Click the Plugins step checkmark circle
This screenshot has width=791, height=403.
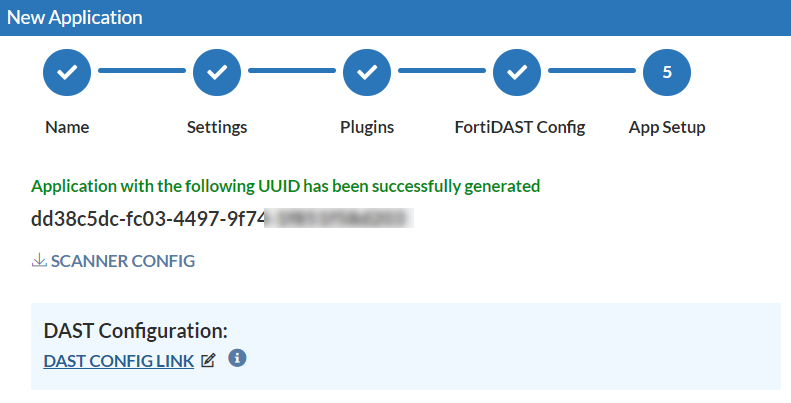[367, 73]
